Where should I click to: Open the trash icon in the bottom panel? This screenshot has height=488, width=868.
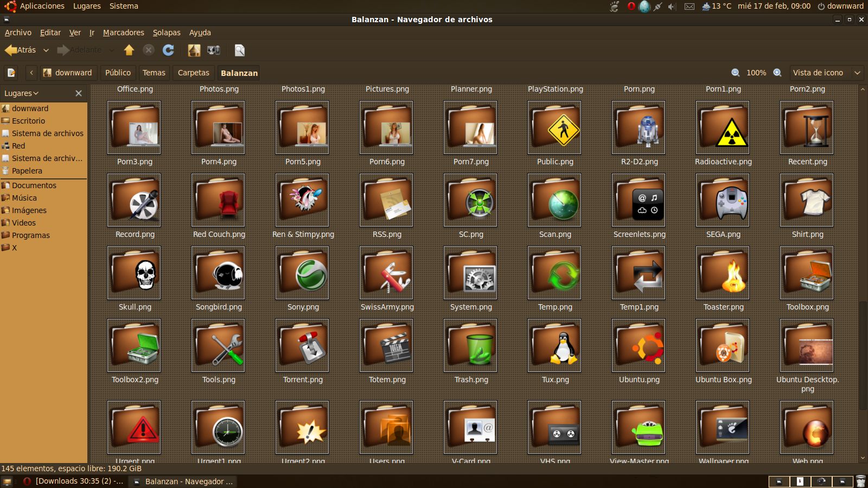click(x=860, y=481)
